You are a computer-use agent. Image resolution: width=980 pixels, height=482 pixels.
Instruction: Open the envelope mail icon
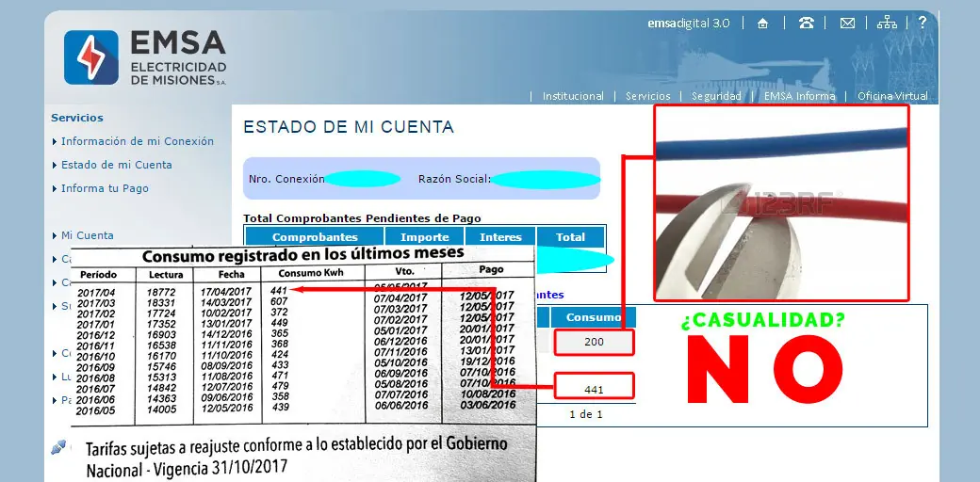pos(847,24)
